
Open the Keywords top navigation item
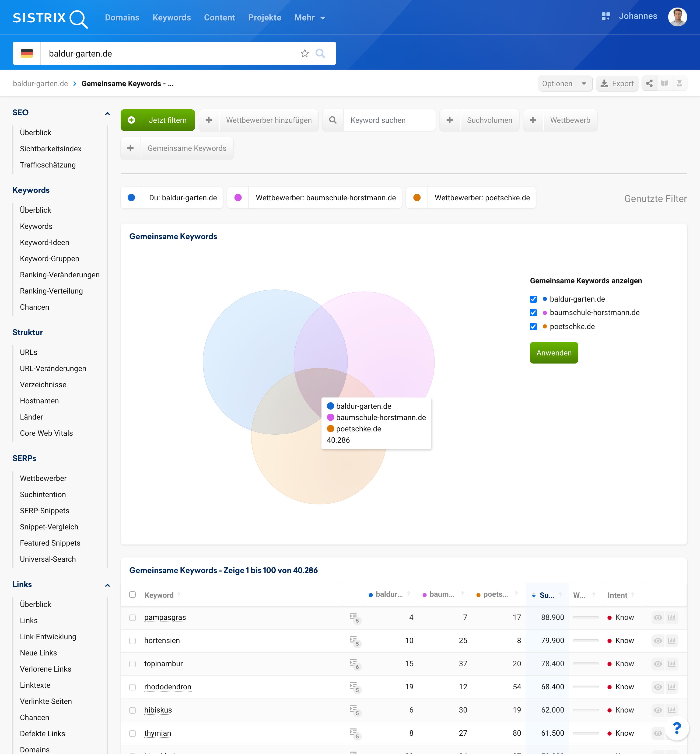171,18
